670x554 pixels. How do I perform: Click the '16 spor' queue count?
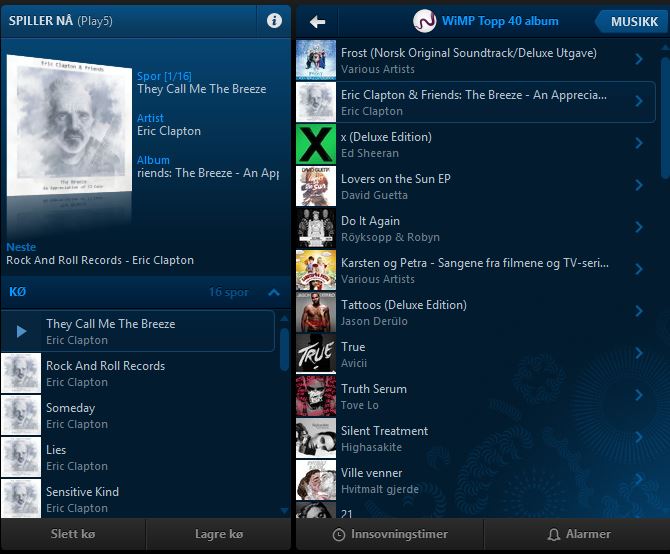point(228,292)
